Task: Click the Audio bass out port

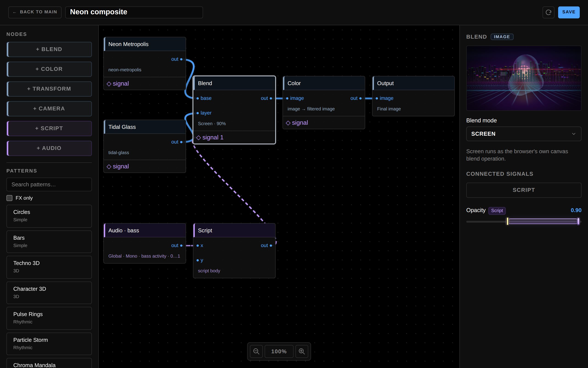Action: click(181, 245)
